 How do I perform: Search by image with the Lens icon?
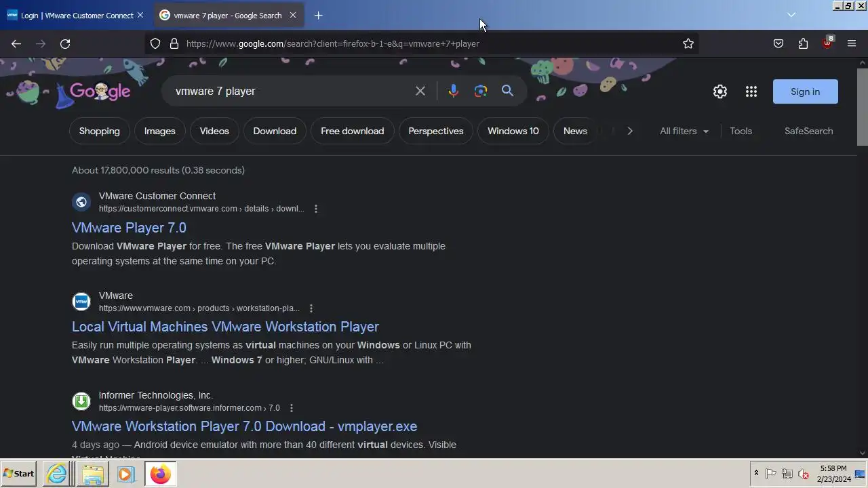[x=481, y=91]
